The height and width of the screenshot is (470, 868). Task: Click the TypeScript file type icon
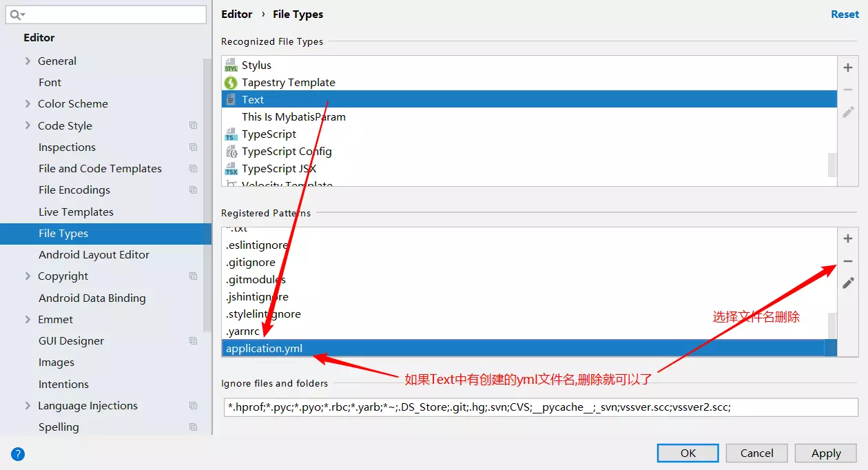(x=231, y=134)
